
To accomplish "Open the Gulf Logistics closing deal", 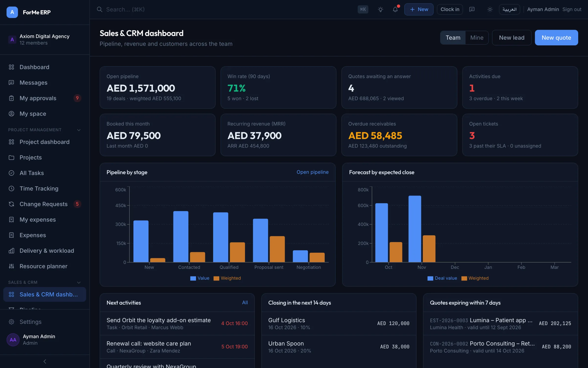I will [339, 323].
